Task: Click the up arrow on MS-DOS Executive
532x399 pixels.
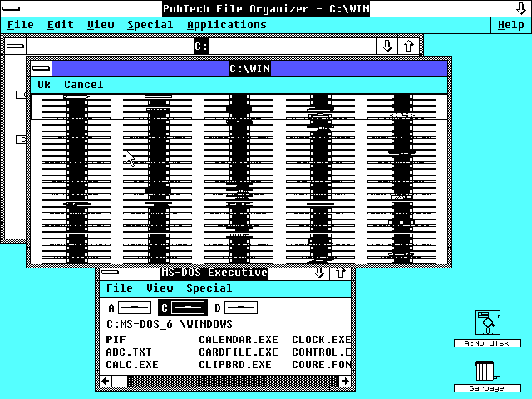Action: [x=340, y=273]
